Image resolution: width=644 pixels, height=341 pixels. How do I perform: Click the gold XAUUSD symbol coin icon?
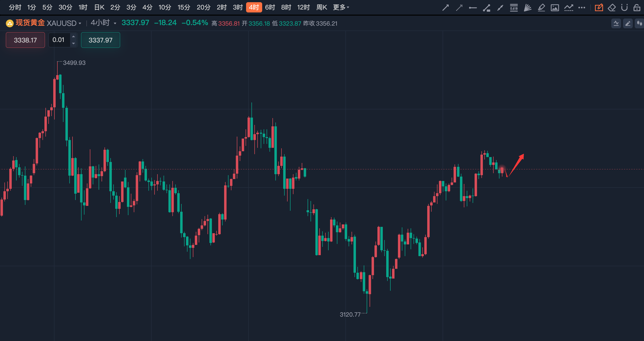[x=10, y=23]
